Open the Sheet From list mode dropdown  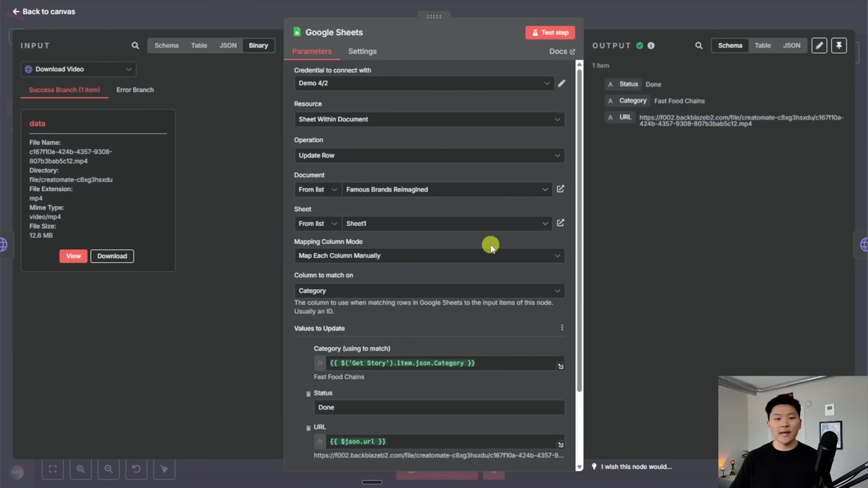(x=318, y=224)
